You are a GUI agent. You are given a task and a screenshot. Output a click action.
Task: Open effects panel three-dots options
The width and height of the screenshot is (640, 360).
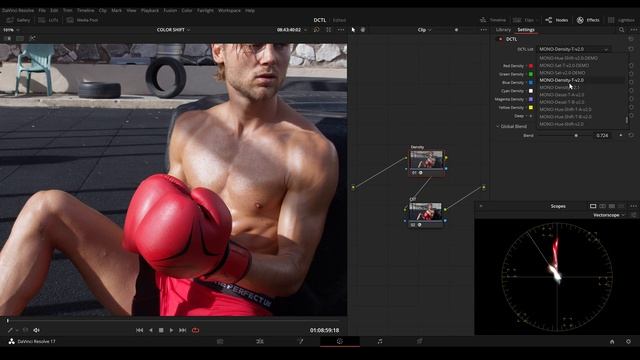click(x=633, y=30)
